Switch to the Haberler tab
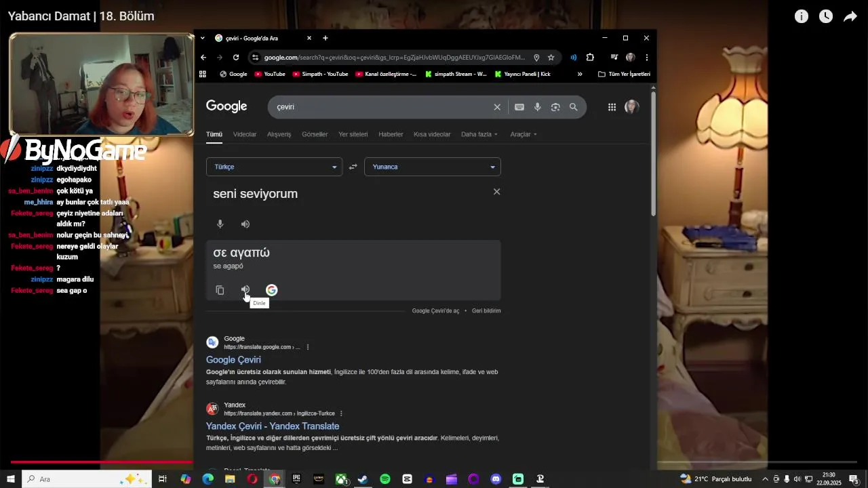Viewport: 868px width, 488px height. pos(391,134)
